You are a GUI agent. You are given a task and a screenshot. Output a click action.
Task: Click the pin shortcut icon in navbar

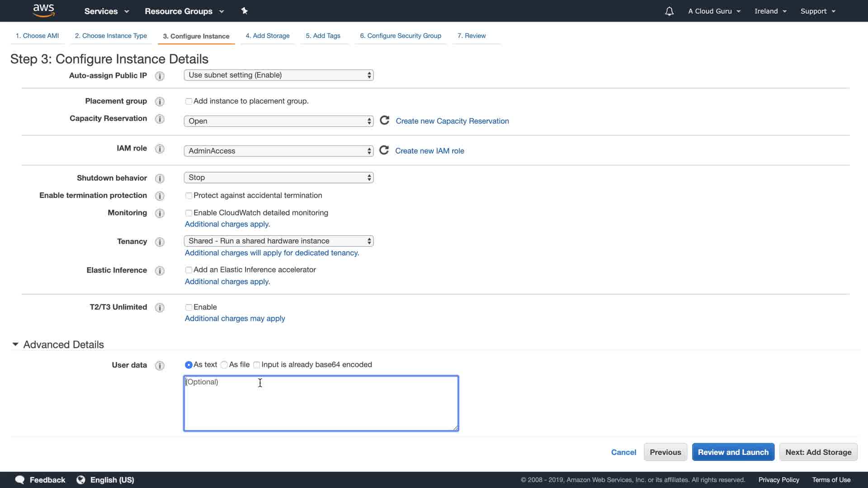[x=245, y=11]
